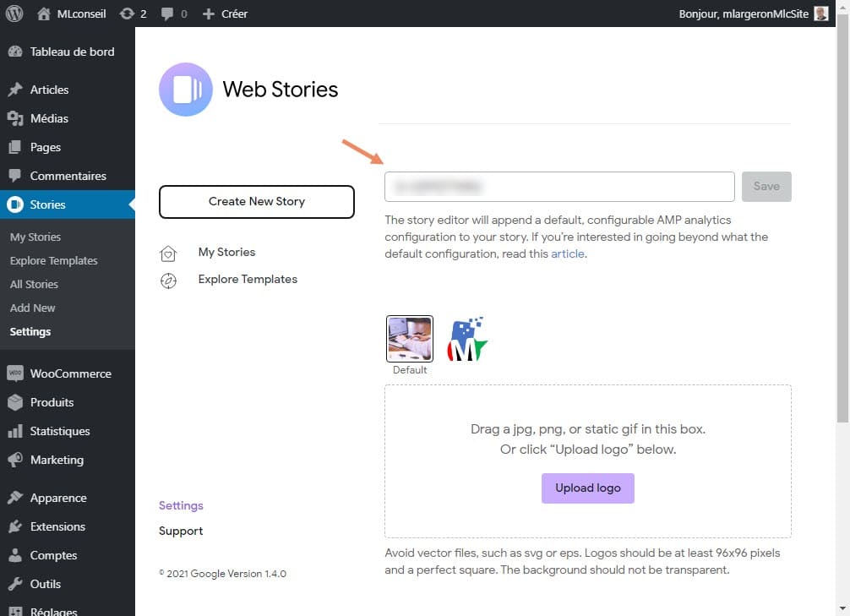This screenshot has height=616, width=850.
Task: Click the Apparence paintbrush icon
Action: coord(15,497)
